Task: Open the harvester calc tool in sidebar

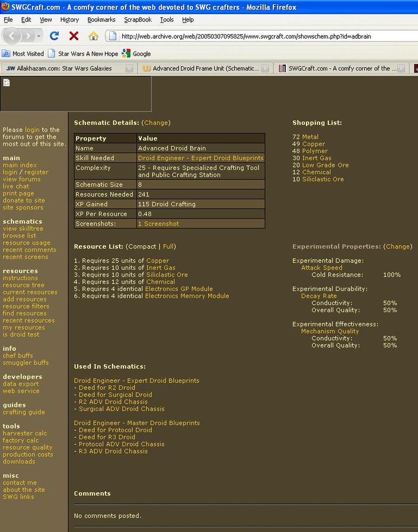Action: pyautogui.click(x=24, y=433)
